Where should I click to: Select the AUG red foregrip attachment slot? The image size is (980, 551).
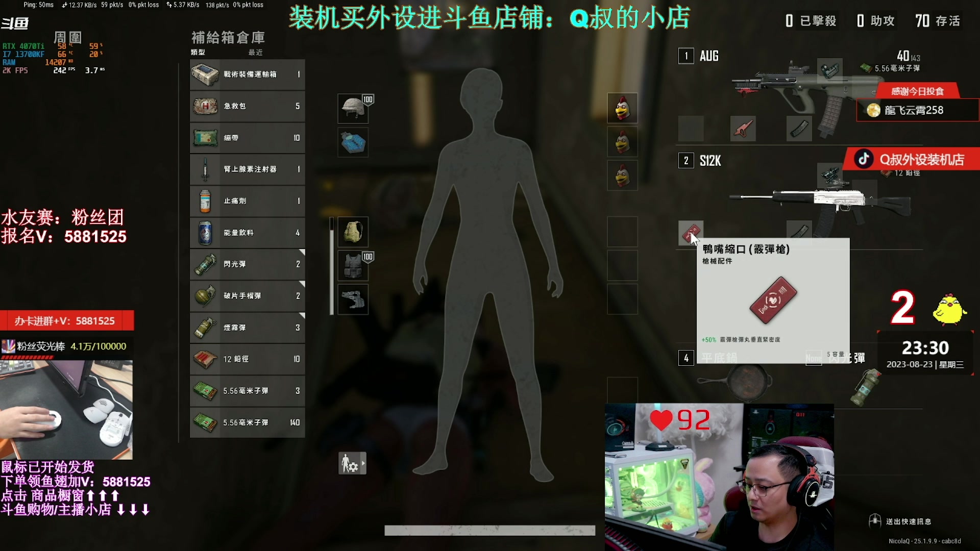click(x=743, y=128)
